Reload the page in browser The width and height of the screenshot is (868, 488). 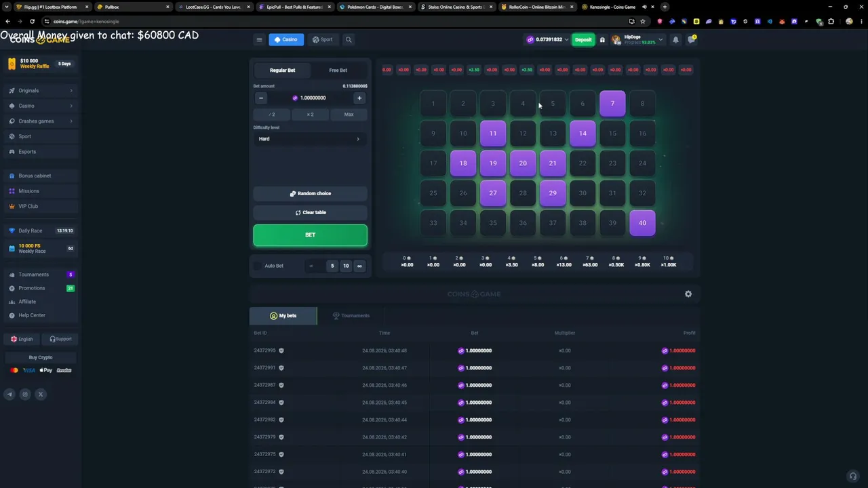[x=32, y=21]
